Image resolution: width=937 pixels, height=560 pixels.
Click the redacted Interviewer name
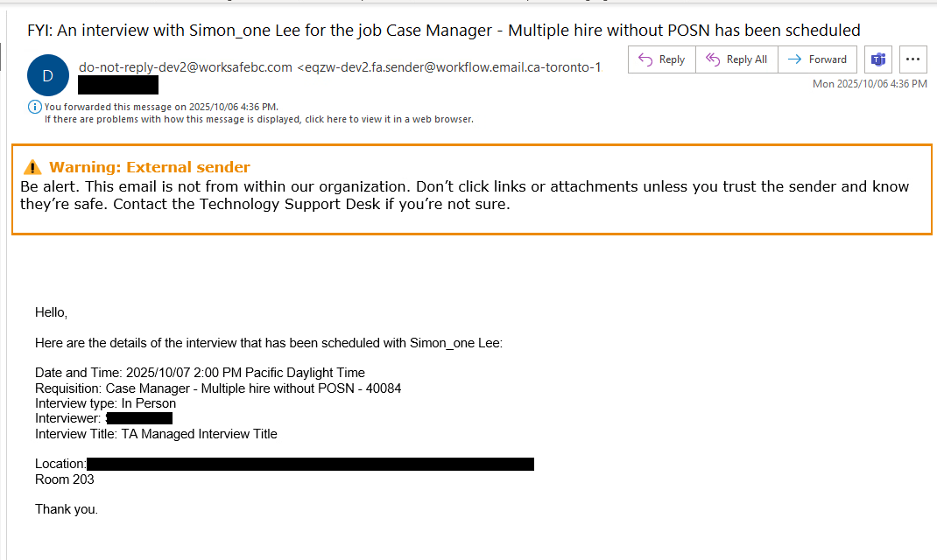[x=139, y=418]
